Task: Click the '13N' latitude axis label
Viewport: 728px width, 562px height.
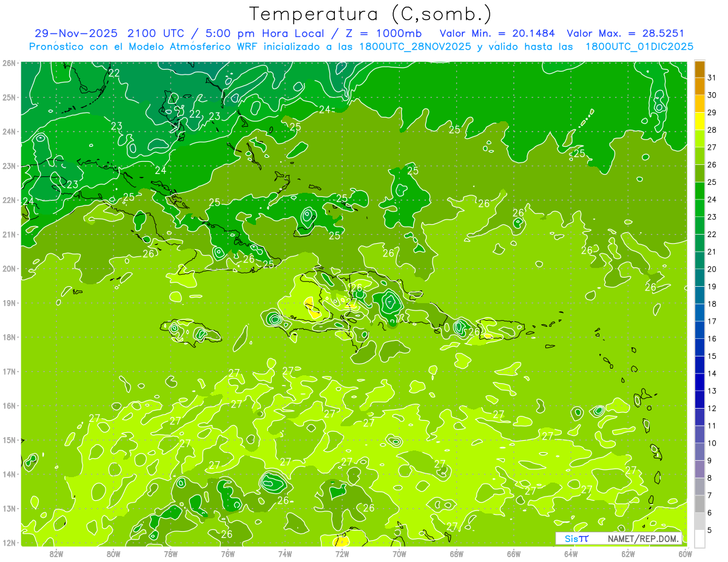Action: tap(9, 509)
